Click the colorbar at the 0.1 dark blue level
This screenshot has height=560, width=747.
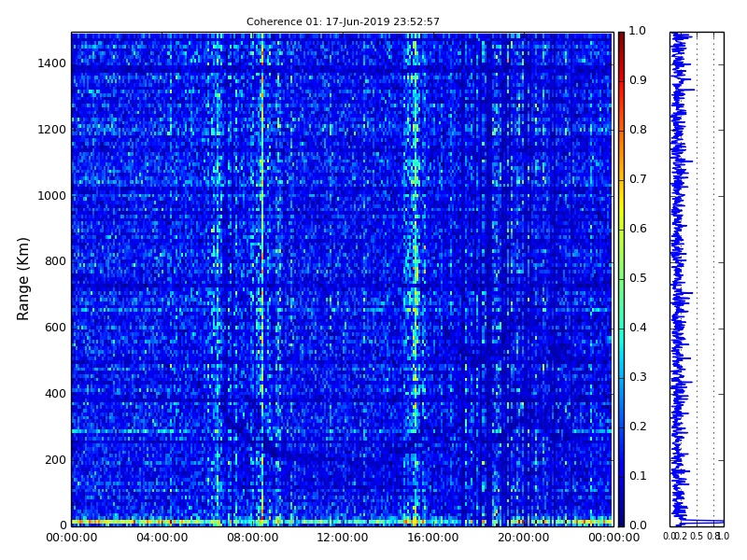click(621, 477)
